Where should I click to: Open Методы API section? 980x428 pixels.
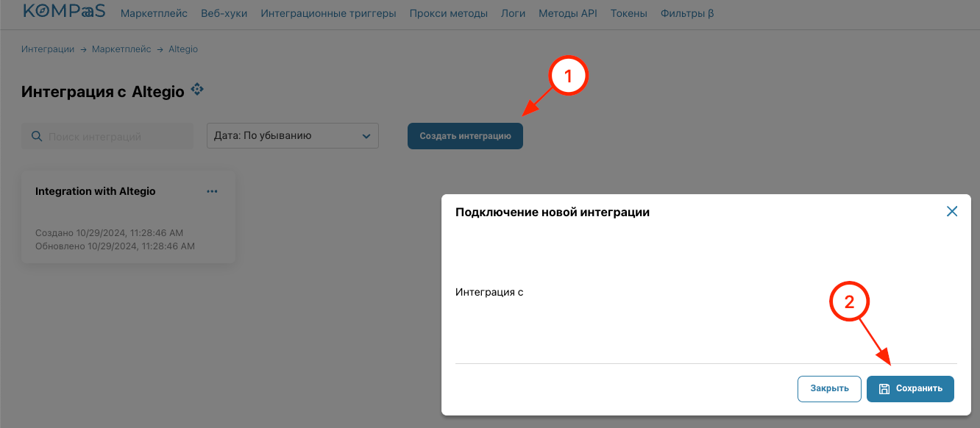[568, 13]
